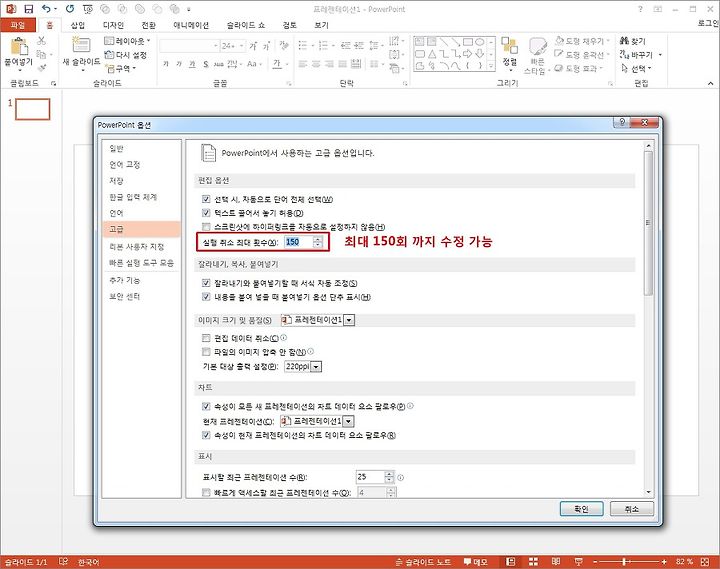Viewport: 720px width, 569px height.
Task: Switch to the Design (디자인) tab
Action: [x=113, y=25]
